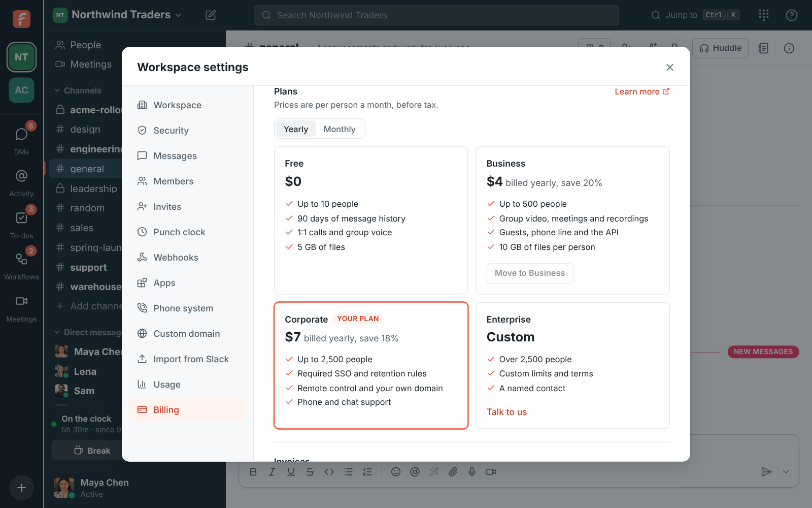Click the microphone voice clip icon

[472, 472]
